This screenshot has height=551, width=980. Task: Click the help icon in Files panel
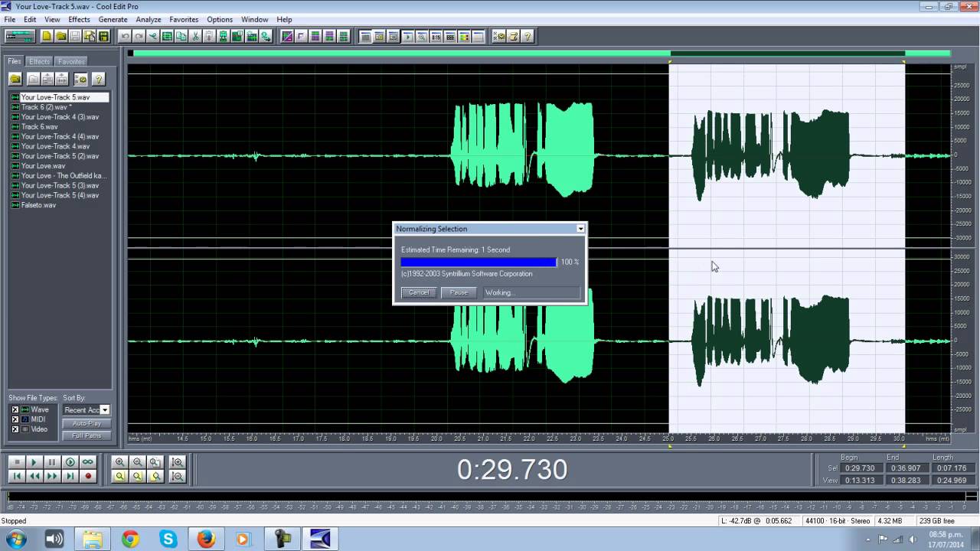98,79
